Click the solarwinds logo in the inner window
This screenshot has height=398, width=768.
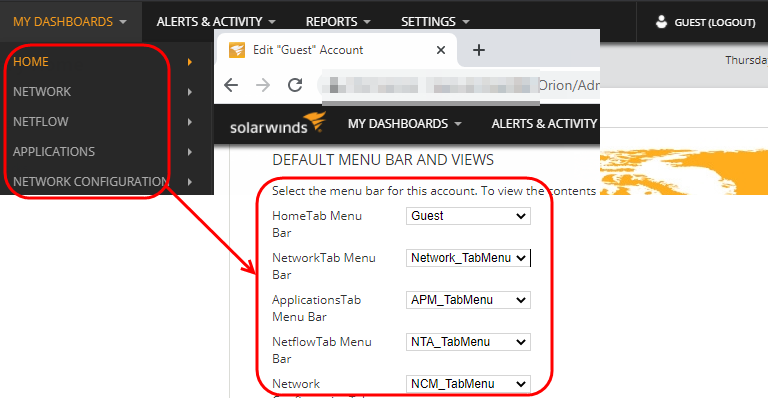coord(278,123)
